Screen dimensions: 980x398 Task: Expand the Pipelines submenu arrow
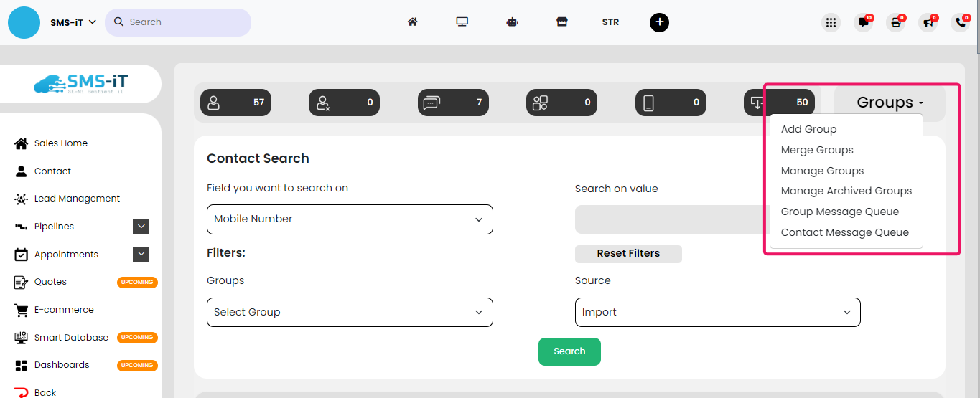point(141,227)
